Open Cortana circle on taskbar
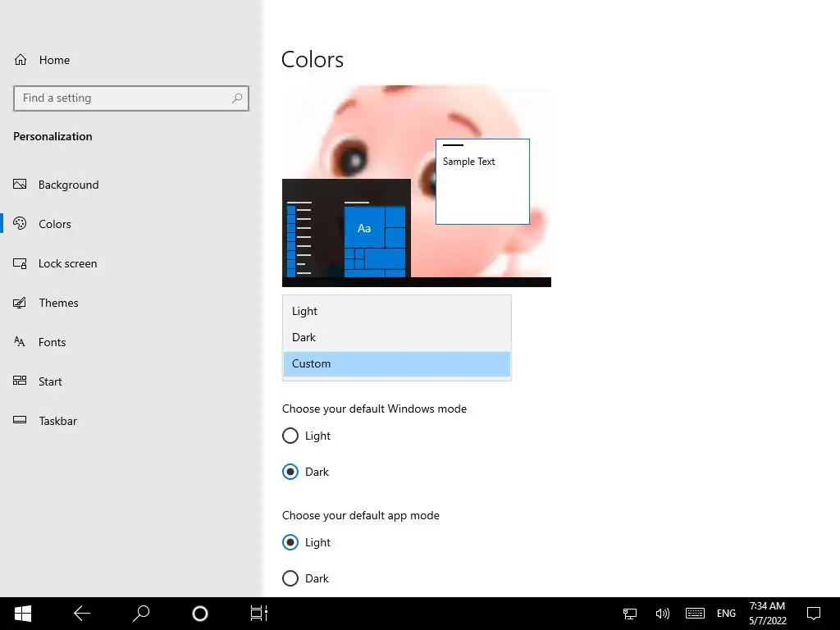Viewport: 840px width, 630px height. [x=200, y=614]
